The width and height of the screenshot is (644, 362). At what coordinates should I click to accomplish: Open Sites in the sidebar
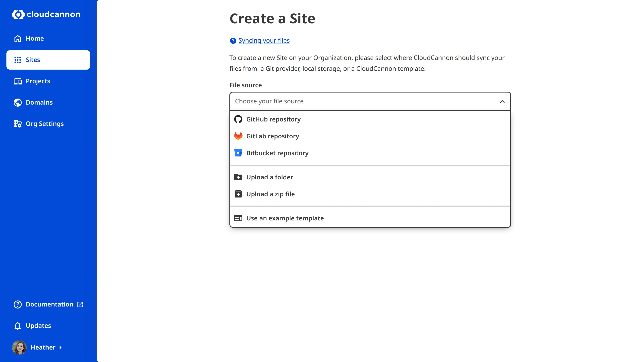pos(48,60)
